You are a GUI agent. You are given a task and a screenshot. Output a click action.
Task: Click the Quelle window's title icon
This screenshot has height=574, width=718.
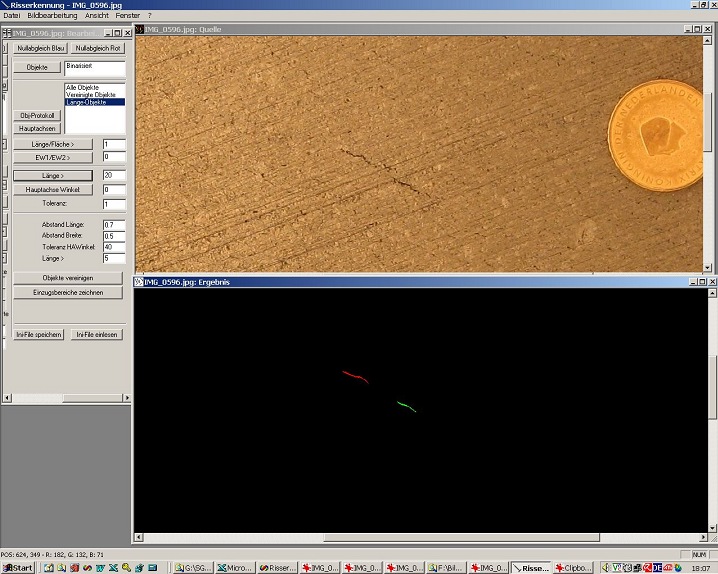pos(140,29)
